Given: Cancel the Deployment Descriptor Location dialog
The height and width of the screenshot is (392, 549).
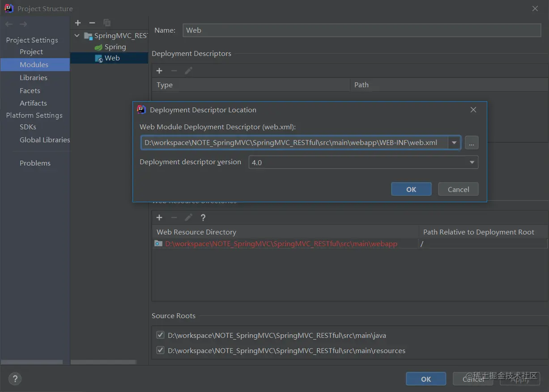Looking at the screenshot, I should (458, 189).
